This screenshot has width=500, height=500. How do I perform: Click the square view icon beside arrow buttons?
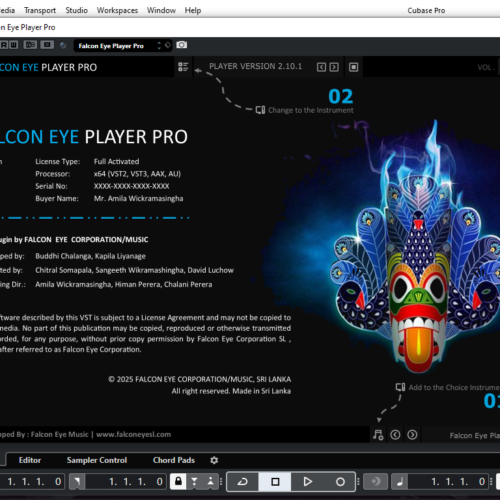pyautogui.click(x=353, y=67)
